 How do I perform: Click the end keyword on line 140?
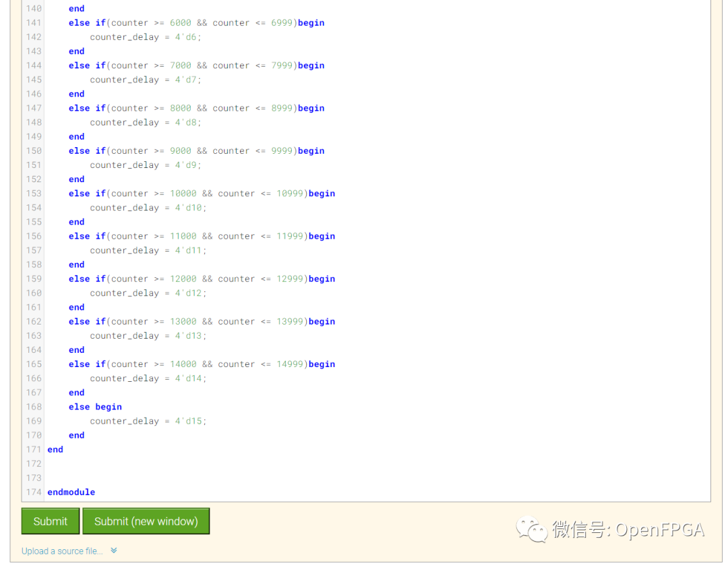click(x=76, y=8)
